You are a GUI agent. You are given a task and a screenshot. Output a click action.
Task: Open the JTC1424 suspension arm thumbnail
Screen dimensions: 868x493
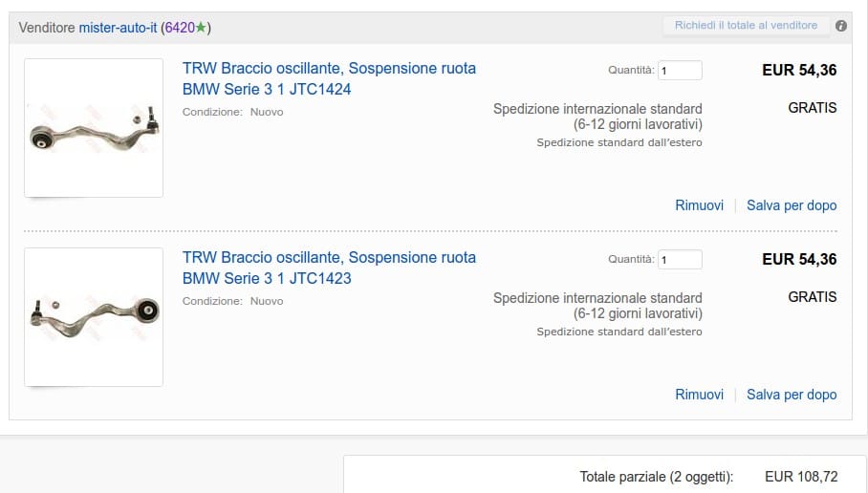pyautogui.click(x=94, y=128)
